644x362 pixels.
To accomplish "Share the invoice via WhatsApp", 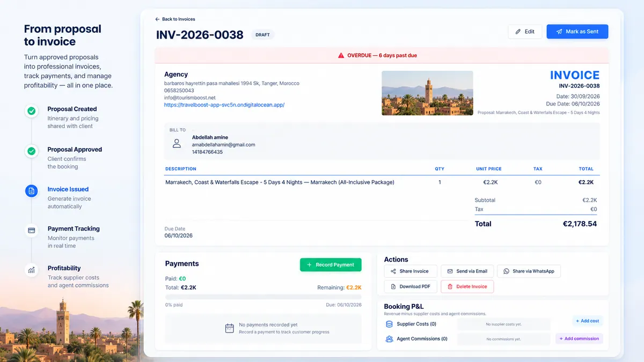I will click(529, 271).
